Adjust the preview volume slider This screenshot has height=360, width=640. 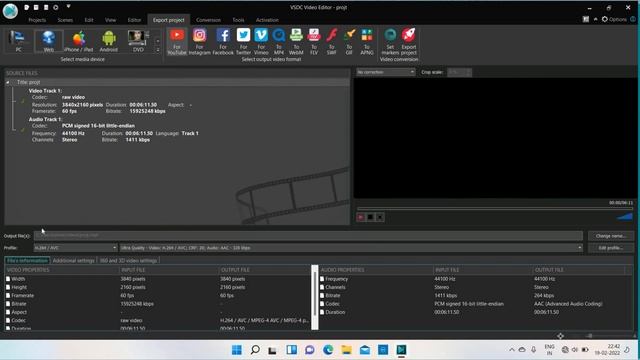(x=624, y=217)
